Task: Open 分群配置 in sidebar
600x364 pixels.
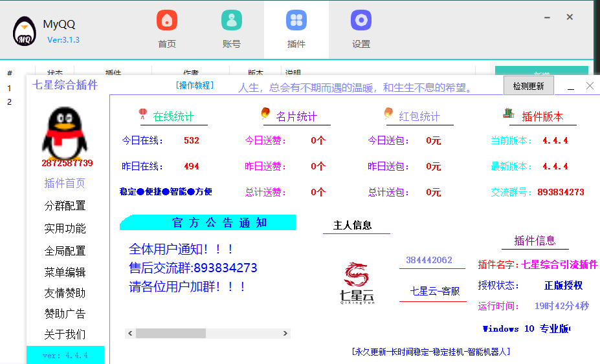Action: (x=65, y=206)
